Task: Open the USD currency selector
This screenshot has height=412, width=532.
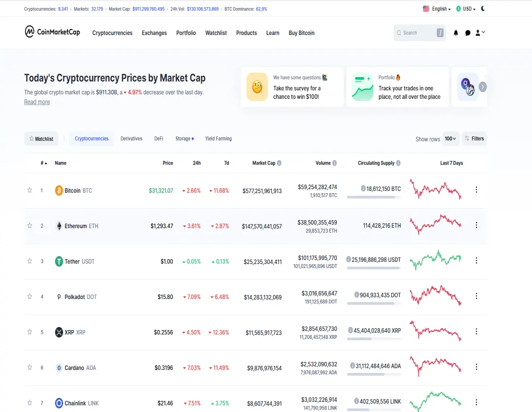Action: pyautogui.click(x=466, y=9)
